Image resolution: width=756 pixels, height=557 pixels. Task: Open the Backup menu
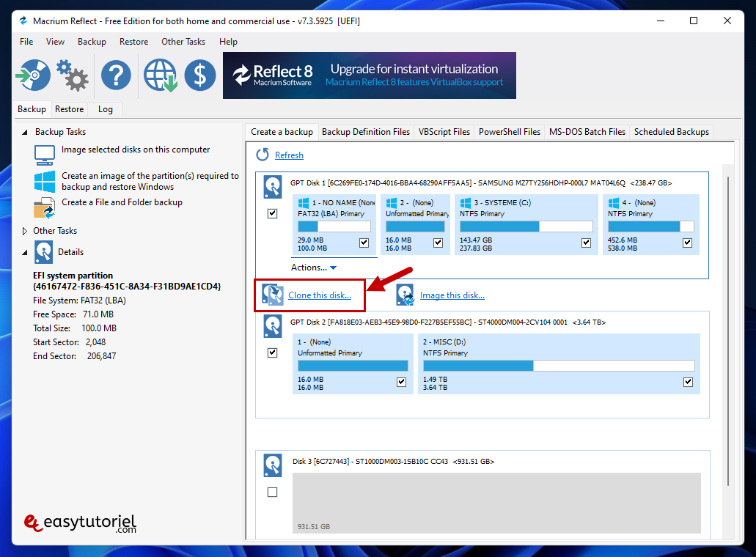tap(92, 42)
